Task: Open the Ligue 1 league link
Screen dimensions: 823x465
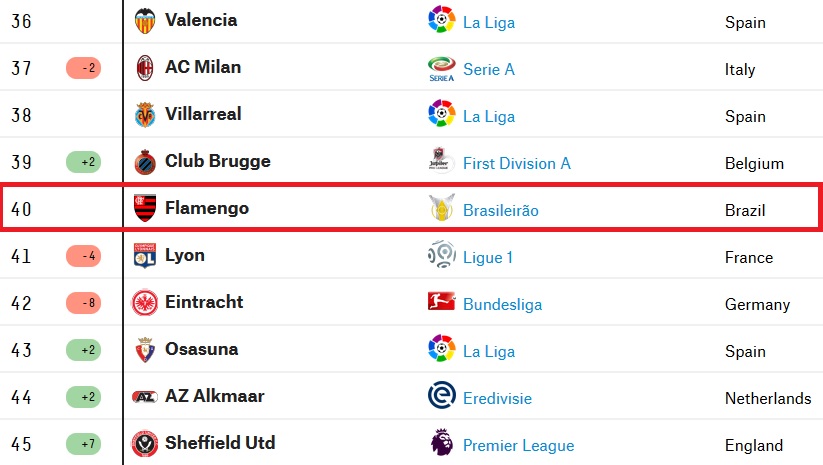Action: coord(488,257)
